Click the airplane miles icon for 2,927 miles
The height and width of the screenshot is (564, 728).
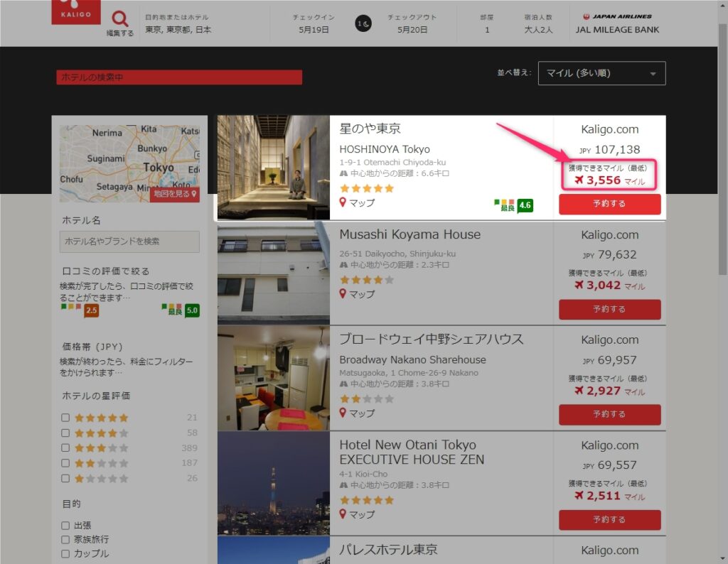tap(579, 390)
